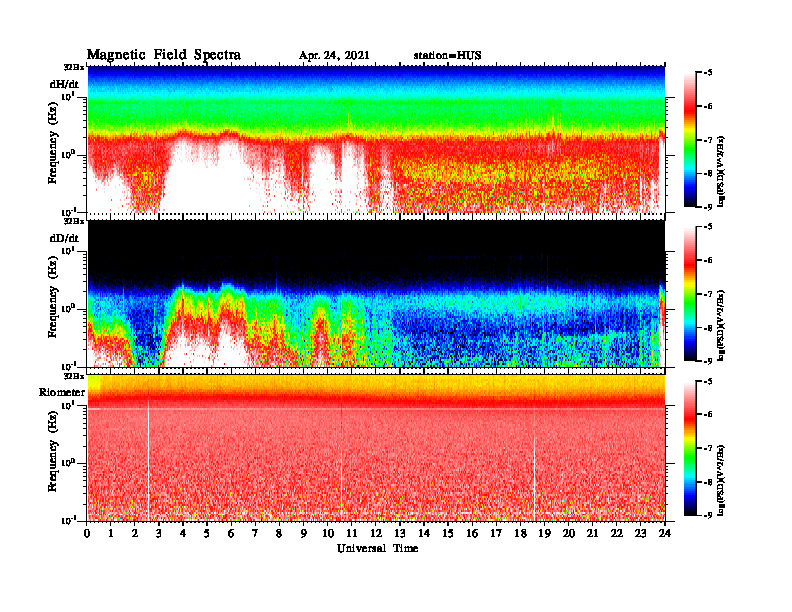The image size is (792, 612).
Task: Click the hour "4" tick label
Action: click(183, 533)
